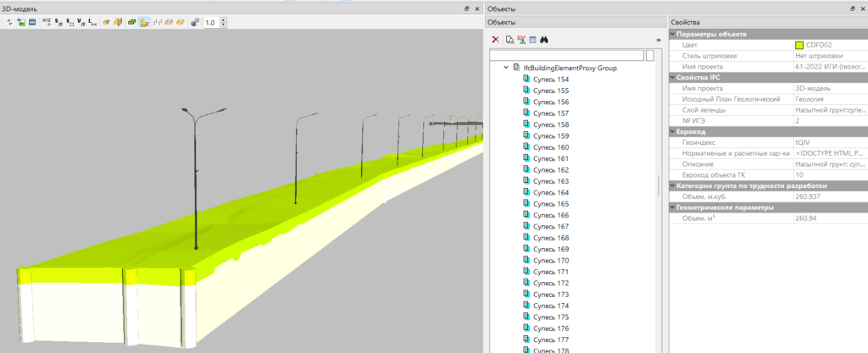868x353 pixels.
Task: Collapse the Параметры объекта section
Action: click(672, 34)
